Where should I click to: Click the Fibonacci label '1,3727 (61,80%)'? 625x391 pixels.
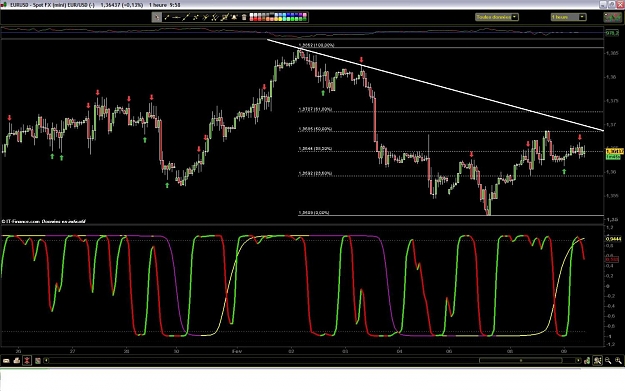pos(315,109)
